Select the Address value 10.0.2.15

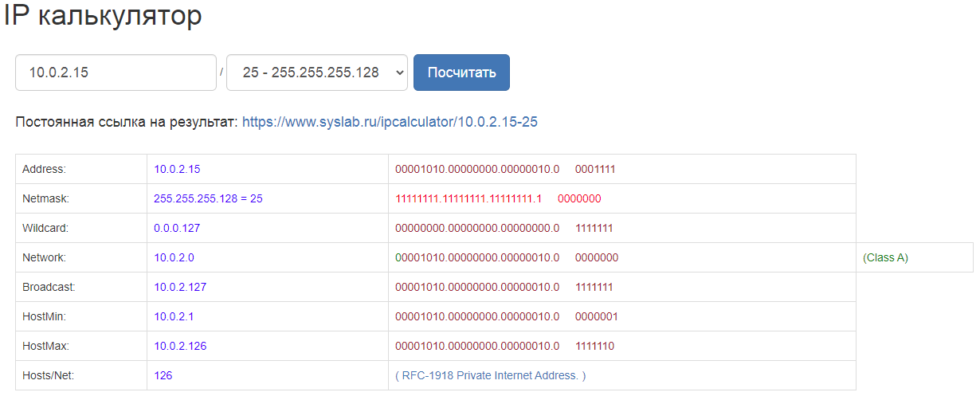[177, 169]
